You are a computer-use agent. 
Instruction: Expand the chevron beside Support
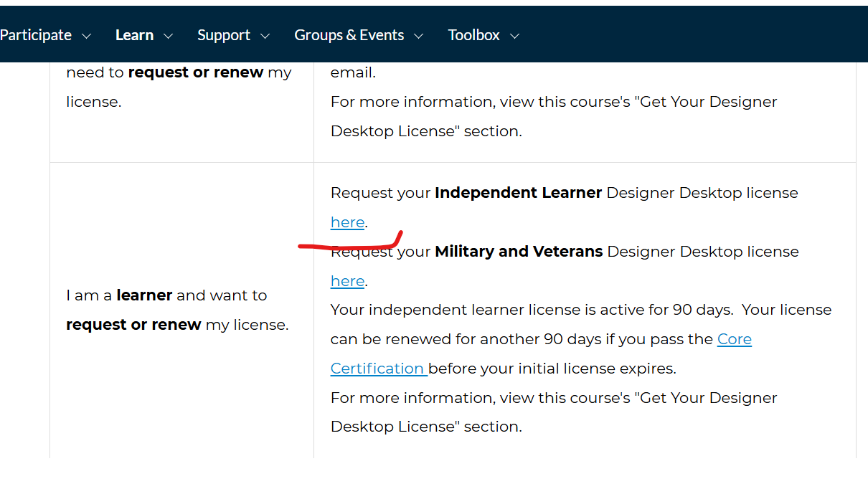265,36
